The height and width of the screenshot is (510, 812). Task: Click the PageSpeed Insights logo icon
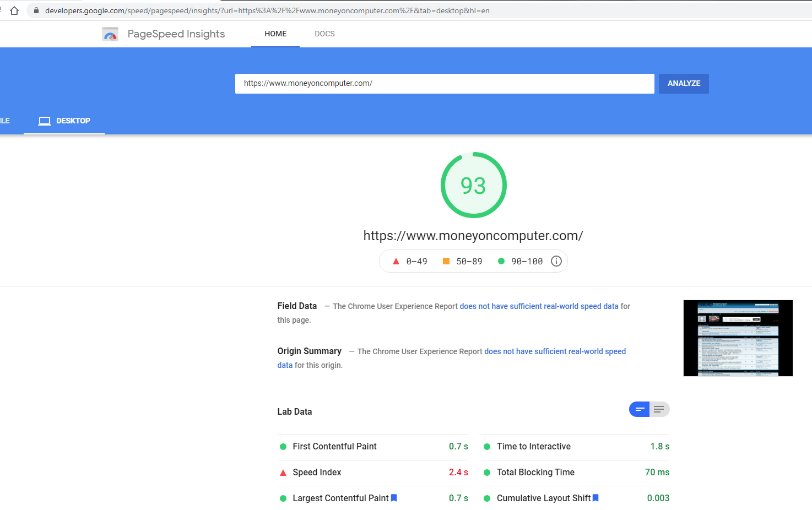coord(110,34)
